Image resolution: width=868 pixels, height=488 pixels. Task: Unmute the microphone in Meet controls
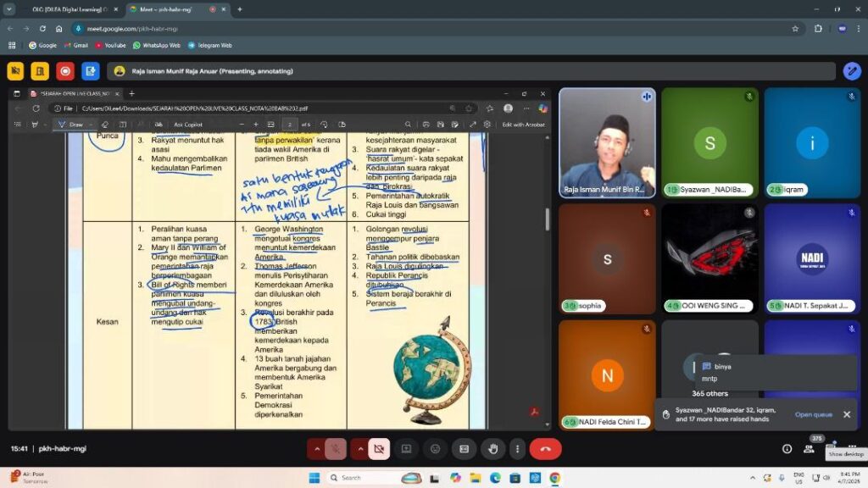click(x=337, y=448)
